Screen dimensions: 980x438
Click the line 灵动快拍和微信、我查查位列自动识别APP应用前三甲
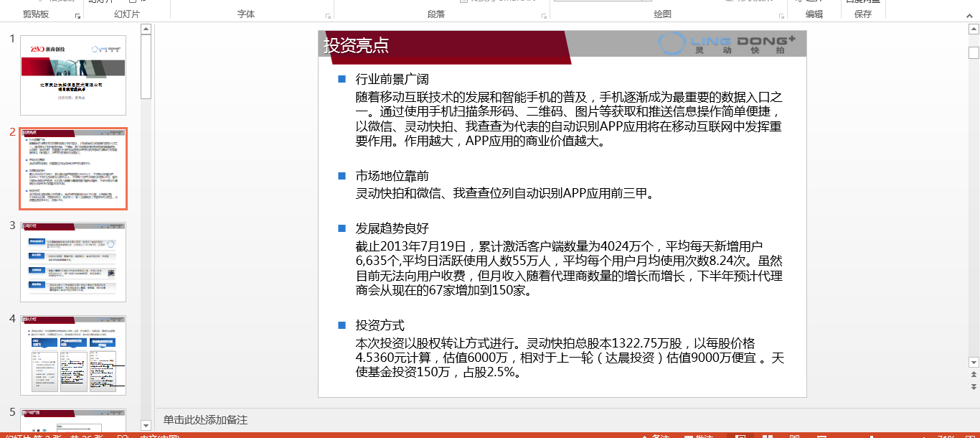505,193
